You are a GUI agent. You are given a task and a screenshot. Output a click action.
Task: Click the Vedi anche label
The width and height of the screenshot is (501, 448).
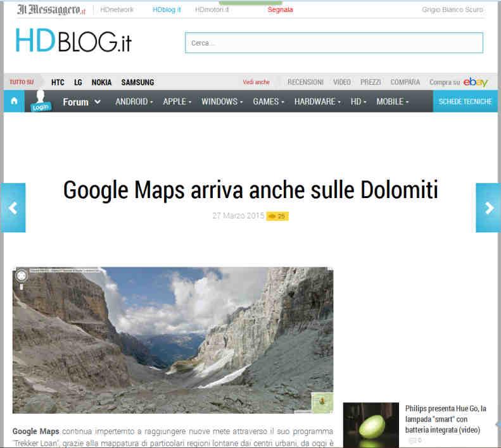[x=257, y=82]
